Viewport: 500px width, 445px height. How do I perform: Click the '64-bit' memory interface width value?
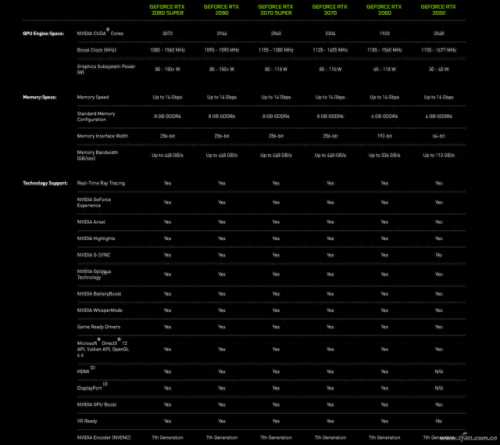(439, 136)
